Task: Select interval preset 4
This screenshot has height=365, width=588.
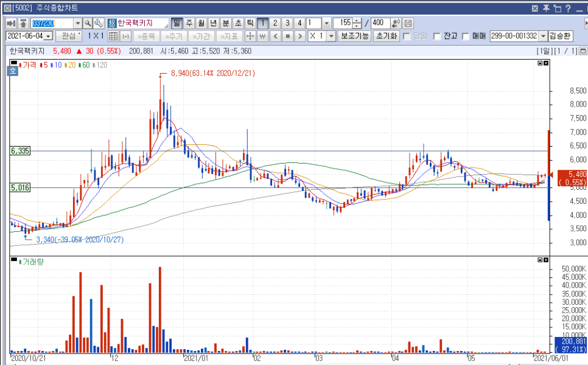Action: pyautogui.click(x=299, y=23)
